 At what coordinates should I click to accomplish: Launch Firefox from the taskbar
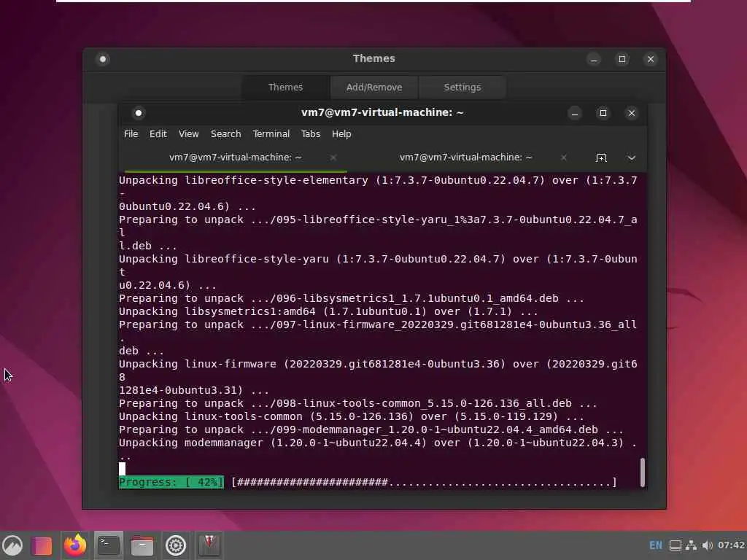point(75,545)
